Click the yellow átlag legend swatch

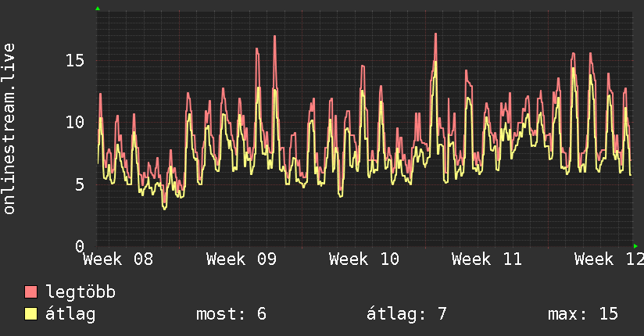pos(30,314)
